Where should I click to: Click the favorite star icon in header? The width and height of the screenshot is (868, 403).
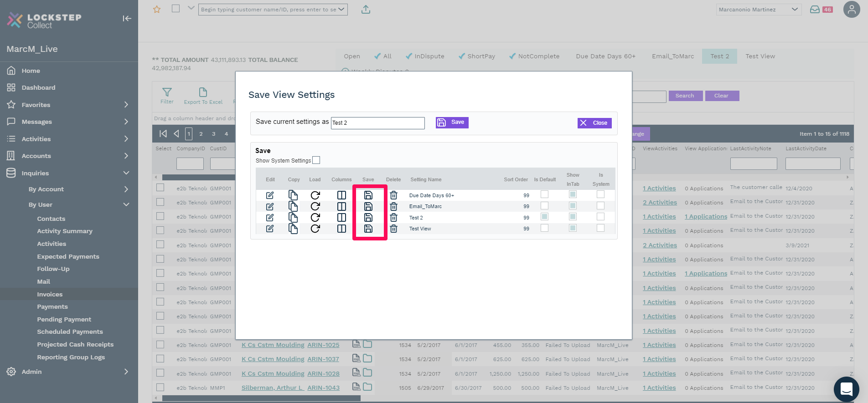pyautogui.click(x=157, y=10)
